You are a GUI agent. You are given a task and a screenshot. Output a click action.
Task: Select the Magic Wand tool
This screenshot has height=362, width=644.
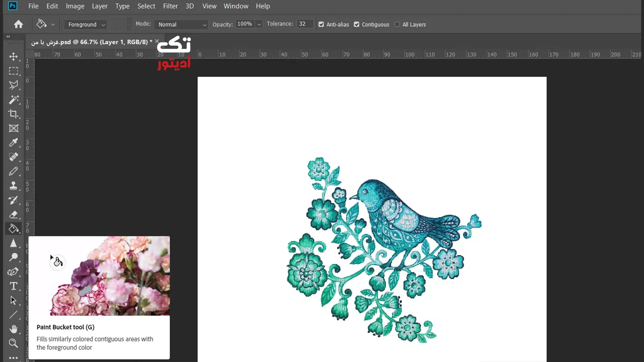point(13,99)
